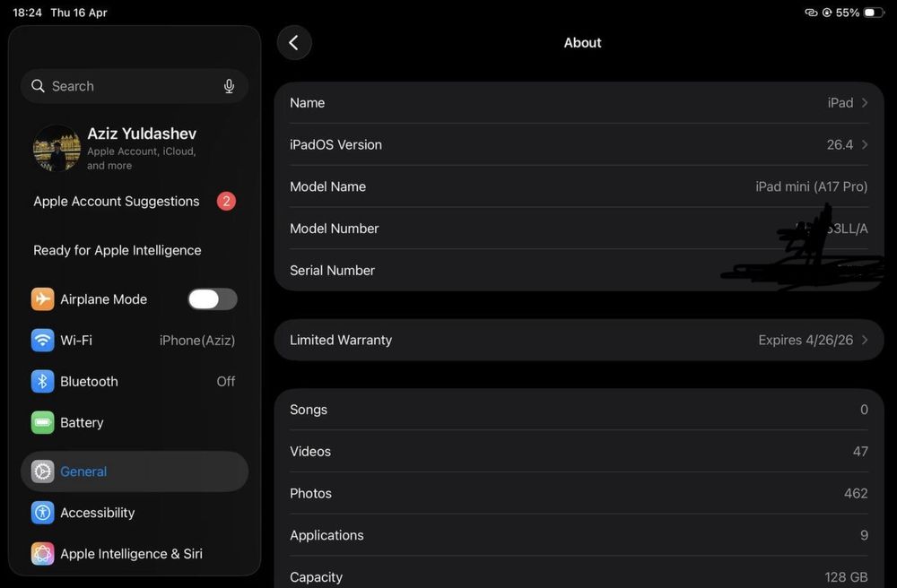Tap the Capacity row label
Screen dimensions: 897x588
317,577
